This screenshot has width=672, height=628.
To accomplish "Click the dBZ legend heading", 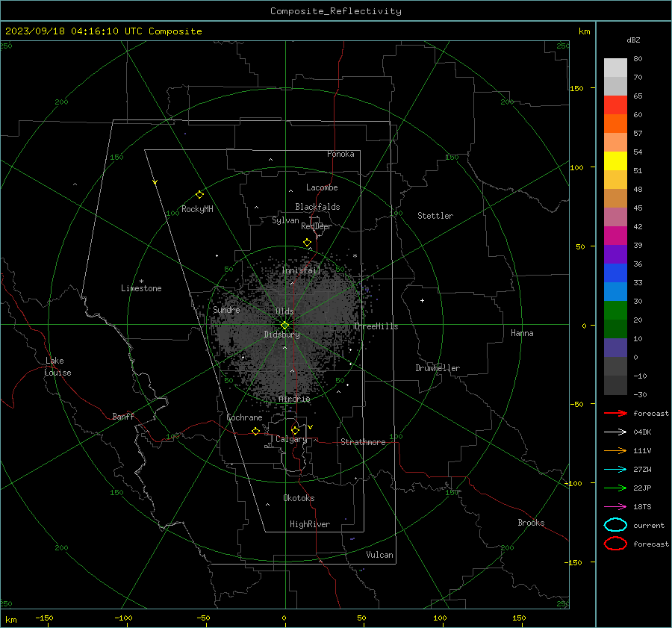I will [633, 40].
